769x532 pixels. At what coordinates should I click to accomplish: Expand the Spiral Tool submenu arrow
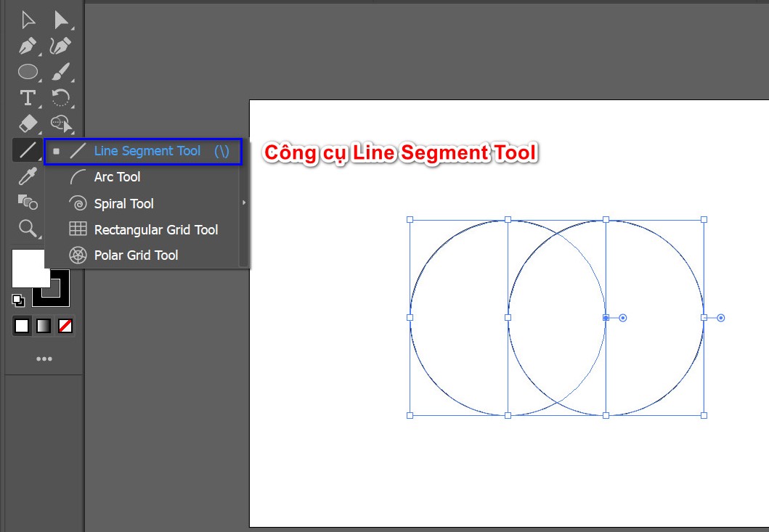click(244, 204)
